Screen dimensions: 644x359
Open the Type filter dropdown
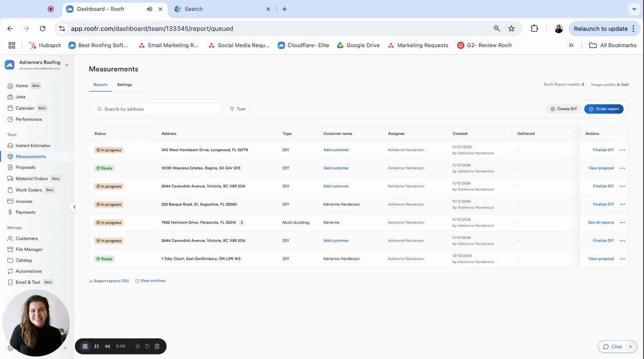[238, 109]
